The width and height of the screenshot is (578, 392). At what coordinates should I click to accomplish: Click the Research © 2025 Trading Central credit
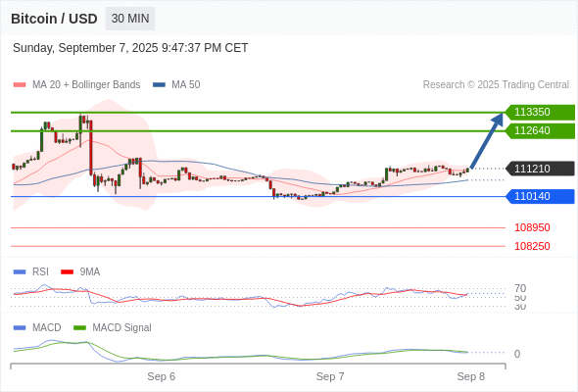(496, 85)
